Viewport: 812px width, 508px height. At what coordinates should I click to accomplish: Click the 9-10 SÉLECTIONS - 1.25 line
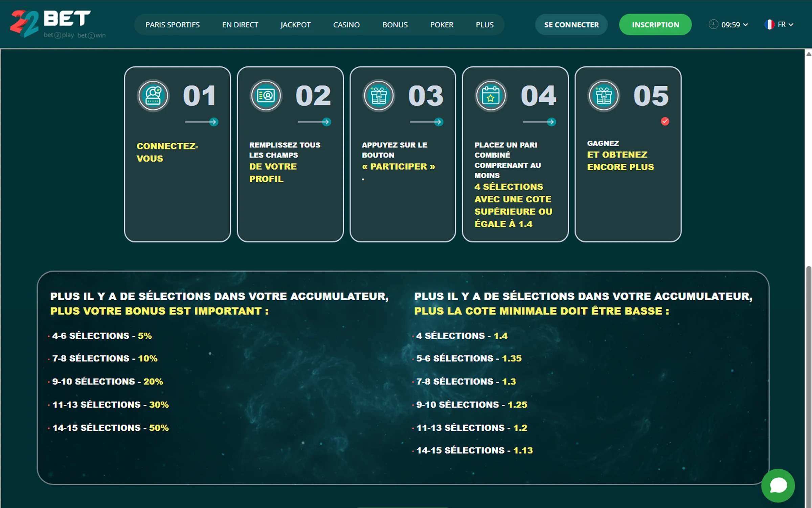point(472,405)
